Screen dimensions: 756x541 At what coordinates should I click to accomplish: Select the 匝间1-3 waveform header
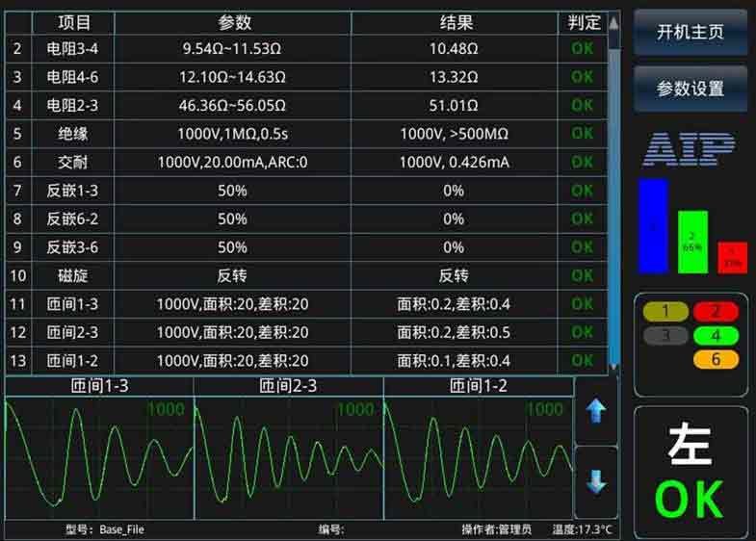tap(99, 386)
